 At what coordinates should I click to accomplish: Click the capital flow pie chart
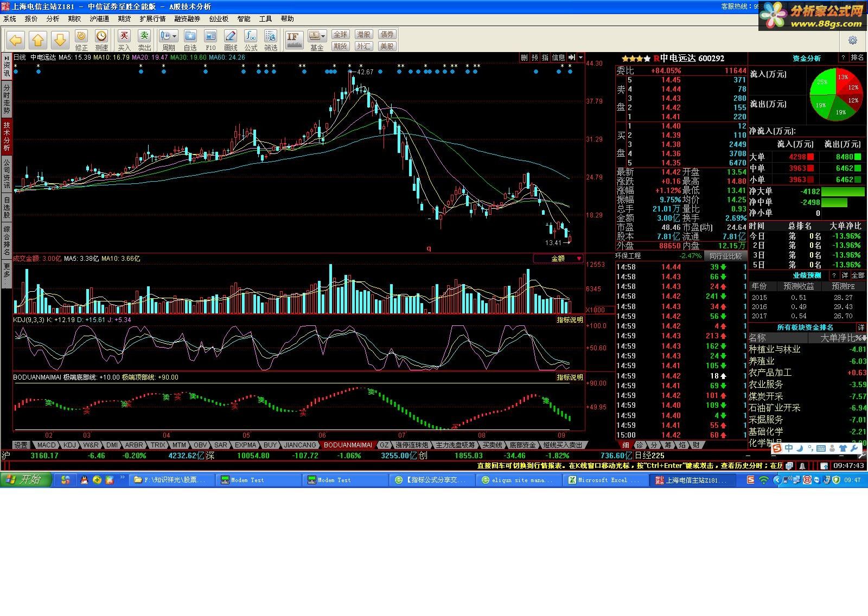836,94
